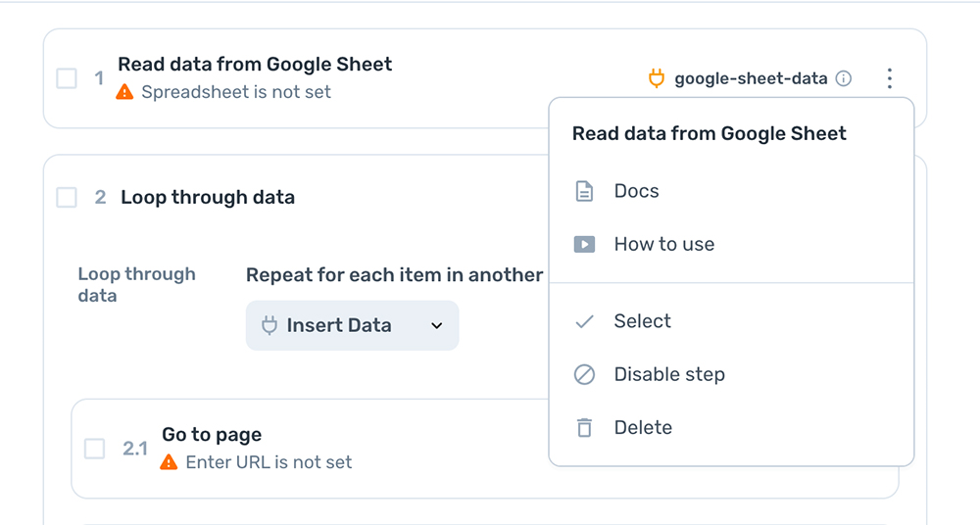Click the orange plug icon near google-sheet-data

[657, 78]
